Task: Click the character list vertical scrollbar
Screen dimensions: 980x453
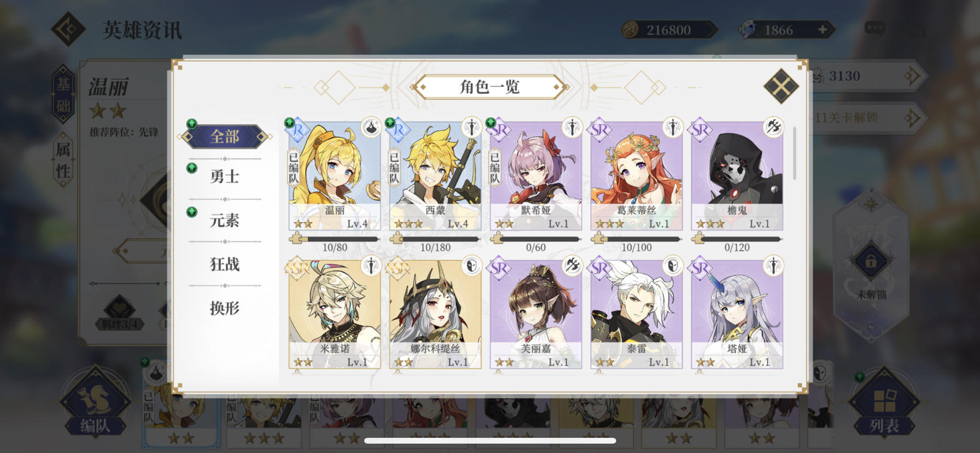Action: (794, 153)
